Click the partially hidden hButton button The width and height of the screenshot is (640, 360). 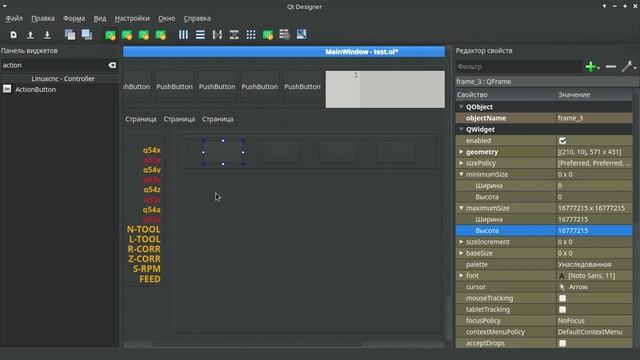tap(137, 87)
